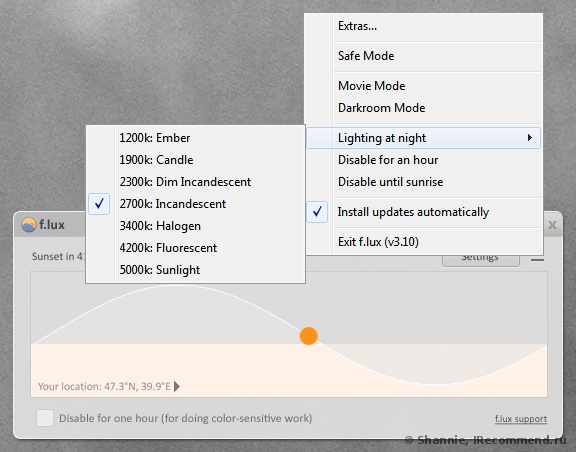Turn on Movie Mode
The width and height of the screenshot is (576, 452).
click(424, 86)
